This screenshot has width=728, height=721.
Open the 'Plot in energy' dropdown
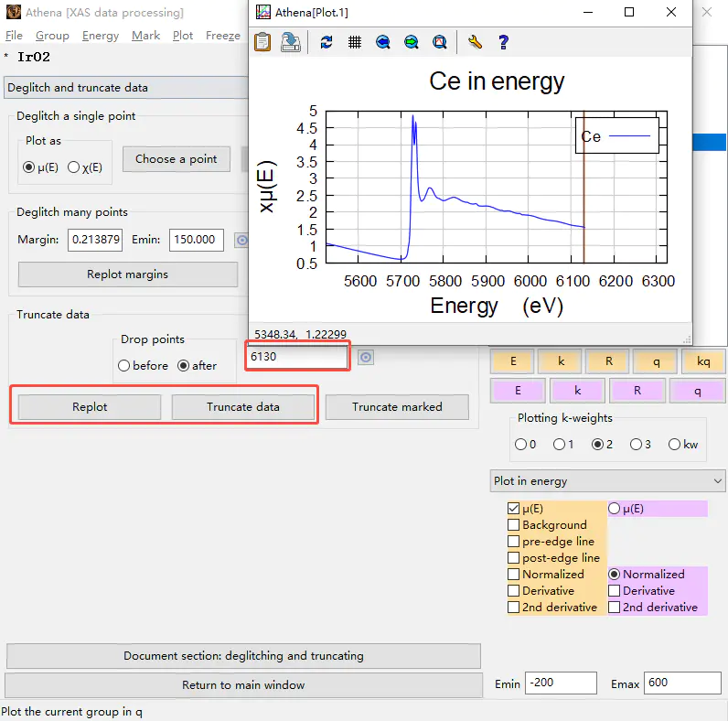607,481
